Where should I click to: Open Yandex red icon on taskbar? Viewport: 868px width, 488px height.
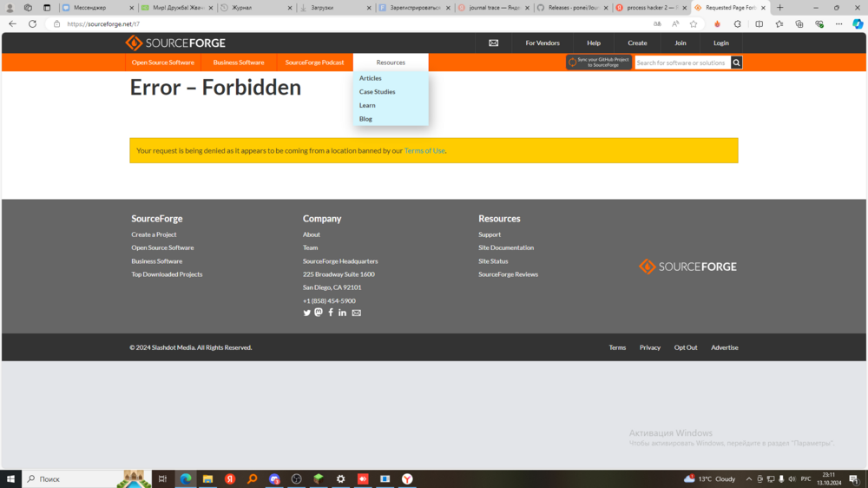230,479
